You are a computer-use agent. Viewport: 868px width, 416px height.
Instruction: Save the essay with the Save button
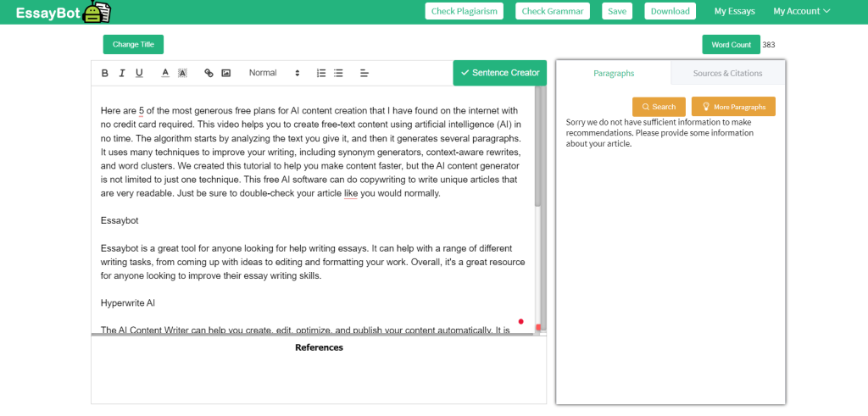(617, 11)
